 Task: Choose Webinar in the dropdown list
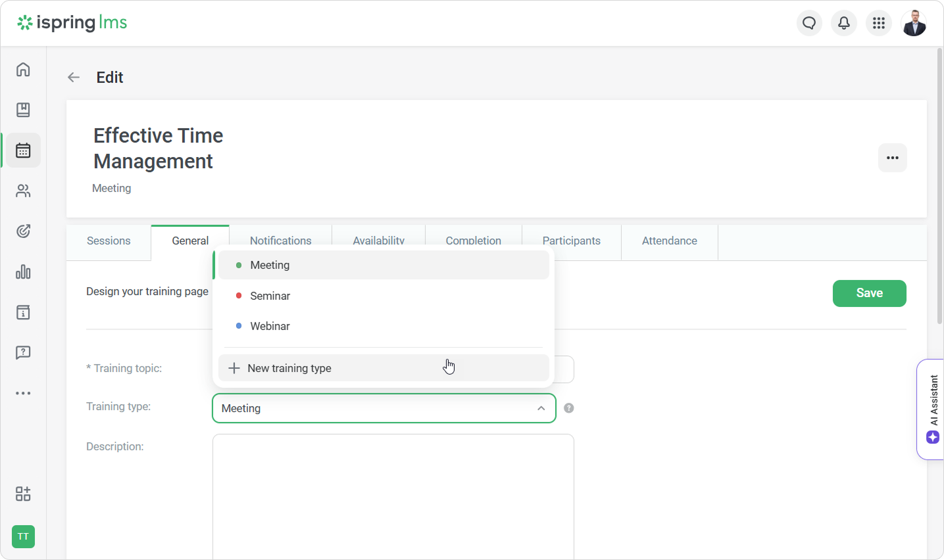(x=270, y=326)
